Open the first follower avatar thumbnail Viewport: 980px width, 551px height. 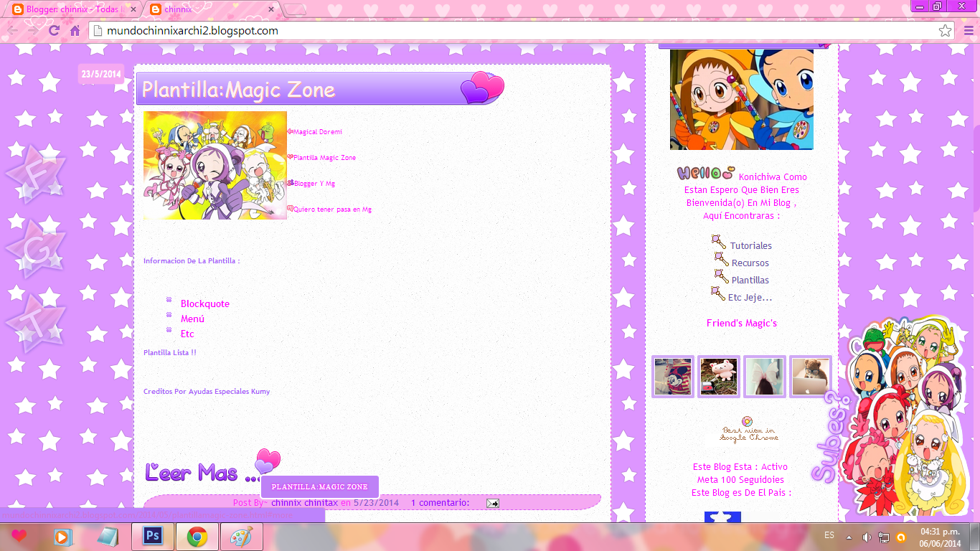tap(673, 377)
